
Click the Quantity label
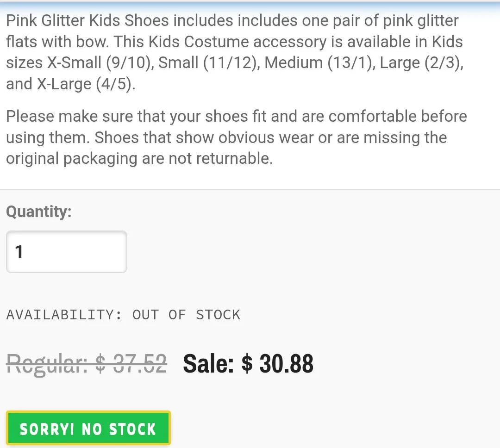[39, 212]
